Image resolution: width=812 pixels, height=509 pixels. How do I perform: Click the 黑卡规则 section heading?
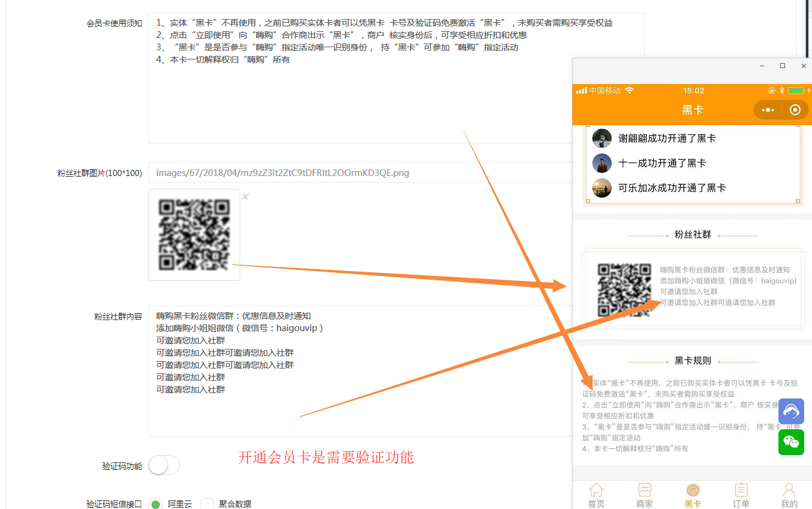coord(693,361)
